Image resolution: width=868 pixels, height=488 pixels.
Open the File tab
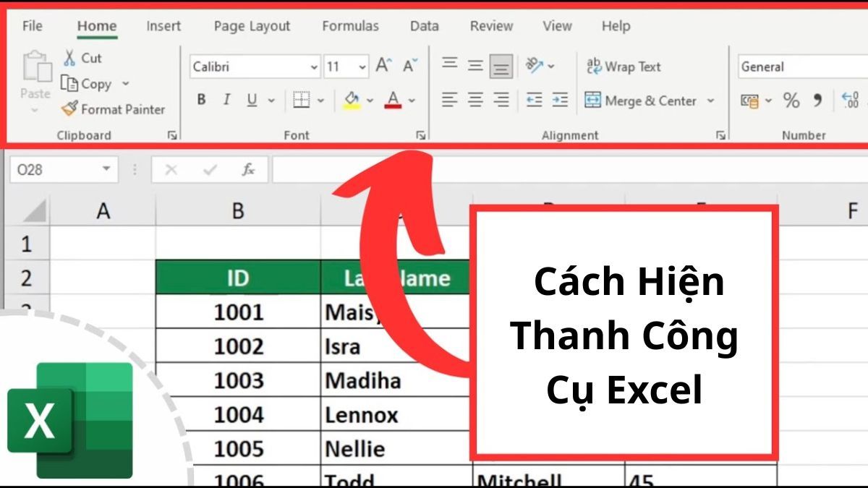pos(33,26)
